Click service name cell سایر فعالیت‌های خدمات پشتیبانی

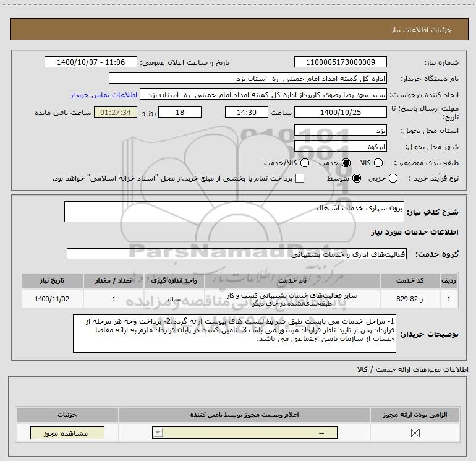(292, 299)
